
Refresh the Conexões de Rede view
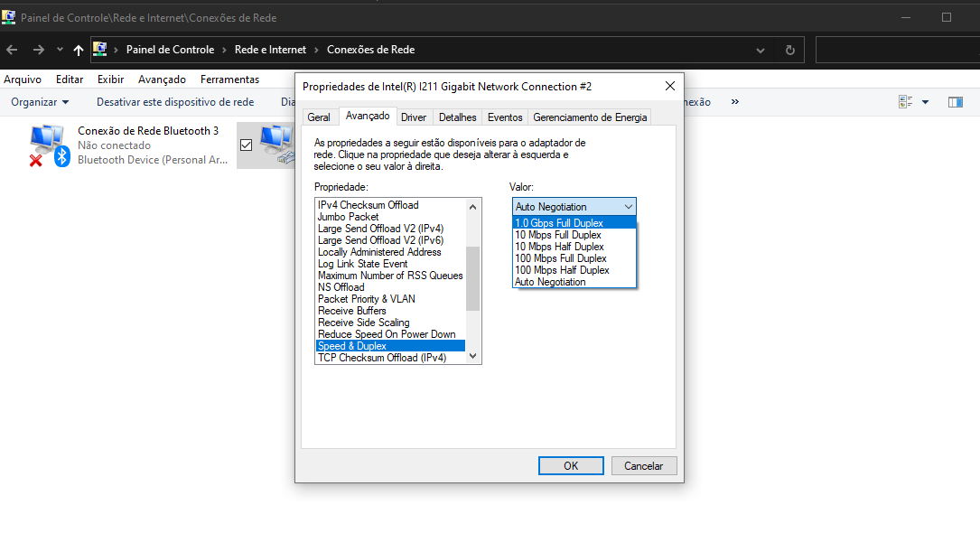790,50
